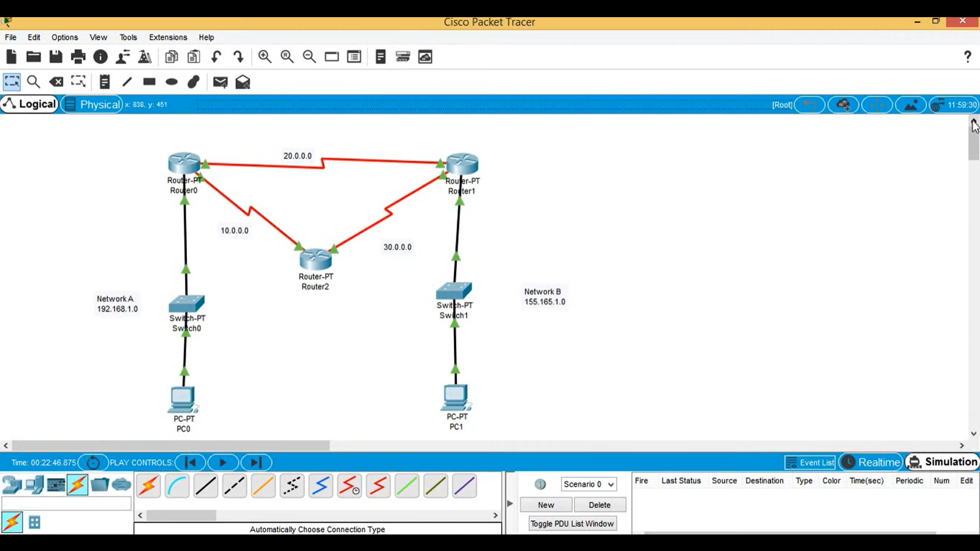The height and width of the screenshot is (551, 980).
Task: Switch to Realtime mode
Action: tap(871, 462)
